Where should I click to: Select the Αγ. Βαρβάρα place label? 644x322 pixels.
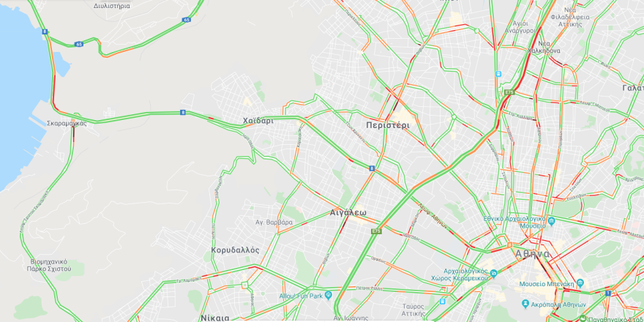click(x=274, y=222)
